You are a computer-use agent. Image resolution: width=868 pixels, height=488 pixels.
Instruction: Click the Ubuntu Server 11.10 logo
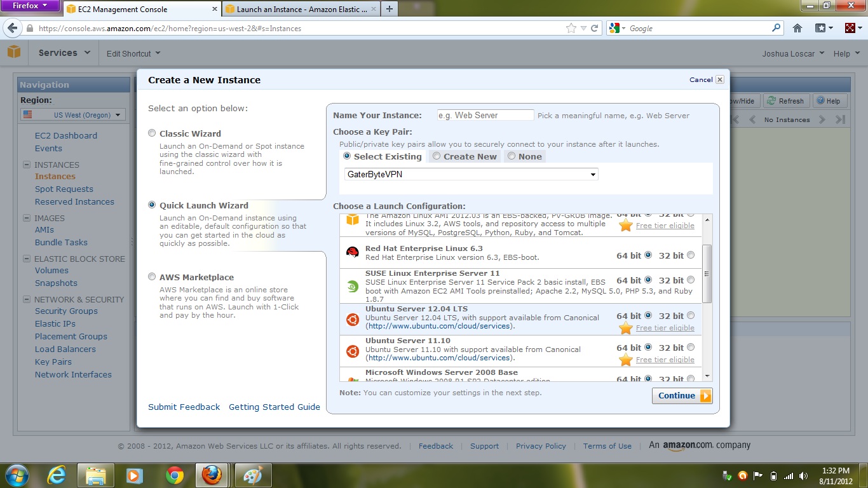pos(352,351)
